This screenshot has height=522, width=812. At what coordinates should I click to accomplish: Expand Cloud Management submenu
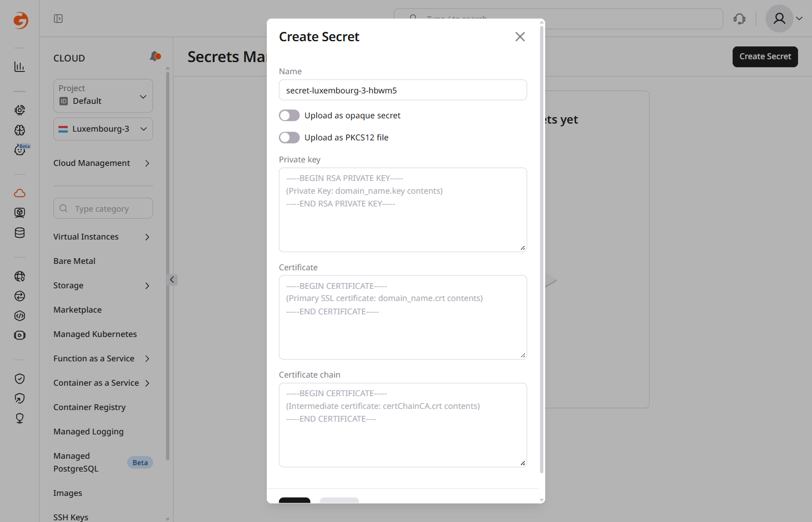(x=103, y=163)
